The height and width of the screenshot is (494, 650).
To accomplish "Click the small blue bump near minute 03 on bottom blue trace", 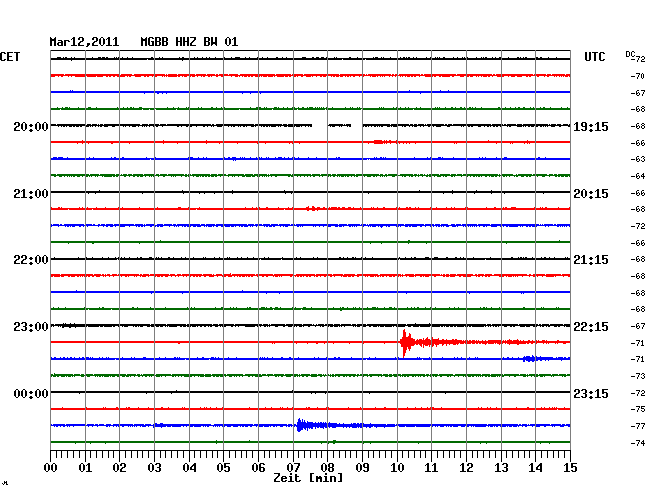I will point(159,425).
